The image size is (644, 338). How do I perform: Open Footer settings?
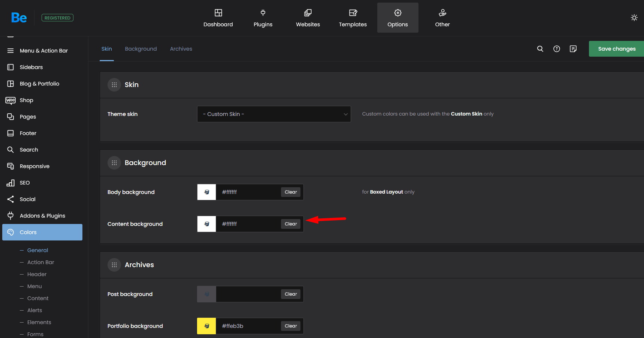pyautogui.click(x=42, y=133)
